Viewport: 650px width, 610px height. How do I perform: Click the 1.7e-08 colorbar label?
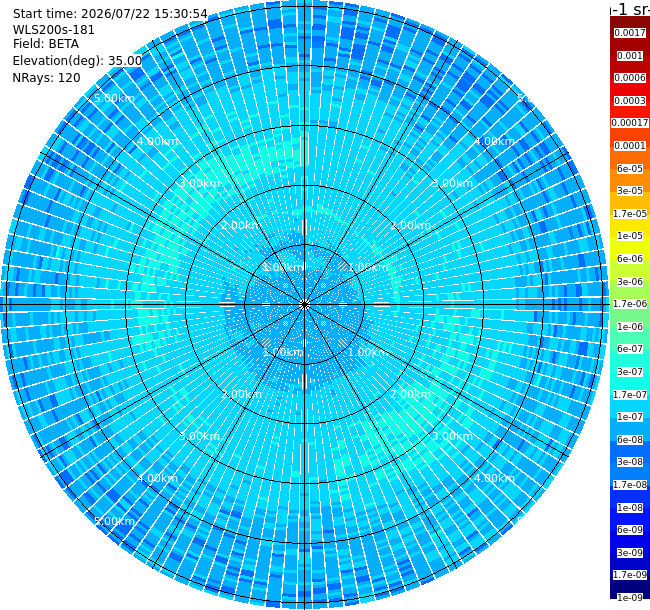coord(630,485)
